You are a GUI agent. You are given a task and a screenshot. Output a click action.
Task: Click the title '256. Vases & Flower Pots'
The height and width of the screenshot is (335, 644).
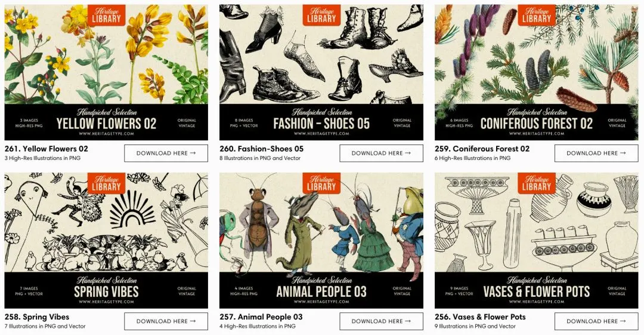pyautogui.click(x=481, y=317)
